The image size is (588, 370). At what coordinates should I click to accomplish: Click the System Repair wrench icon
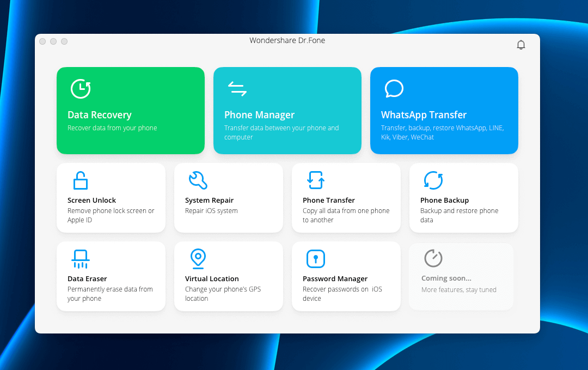pos(198,180)
